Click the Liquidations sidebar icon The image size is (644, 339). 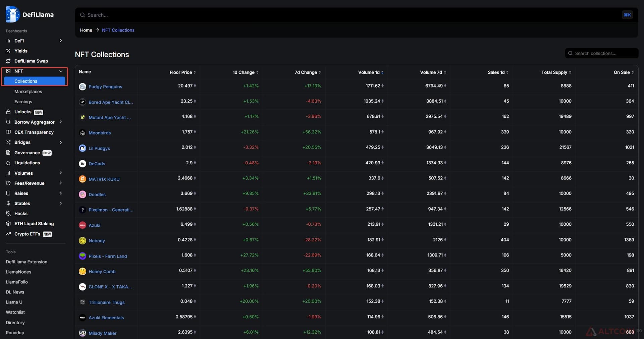(8, 163)
